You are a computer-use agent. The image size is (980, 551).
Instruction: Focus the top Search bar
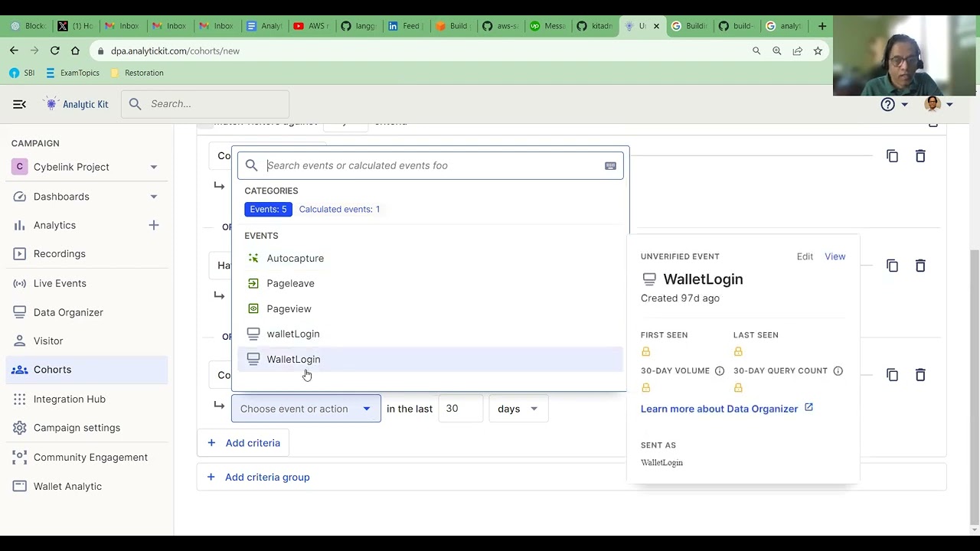pos(205,104)
